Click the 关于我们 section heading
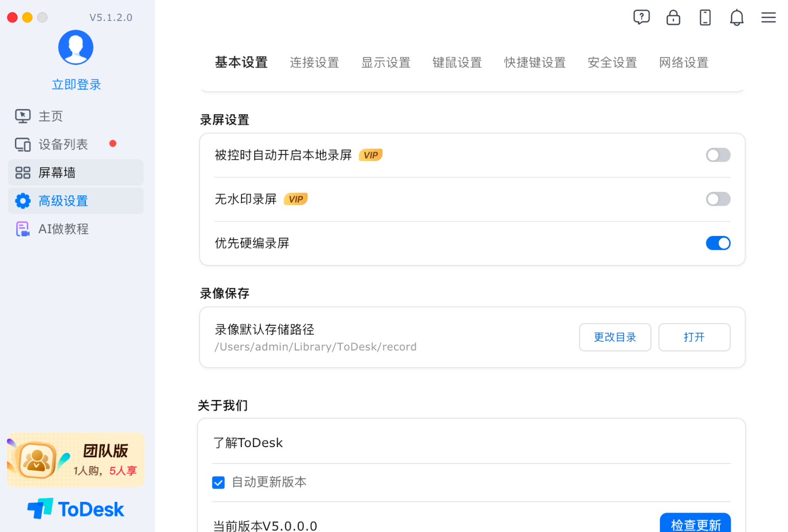The width and height of the screenshot is (788, 532). tap(223, 406)
